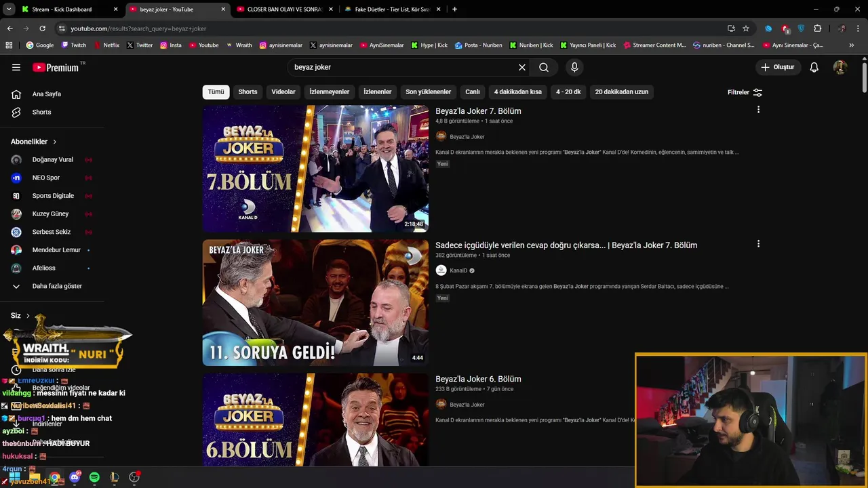Click the address bar URL
Screen dimensions: 868x488
138,28
